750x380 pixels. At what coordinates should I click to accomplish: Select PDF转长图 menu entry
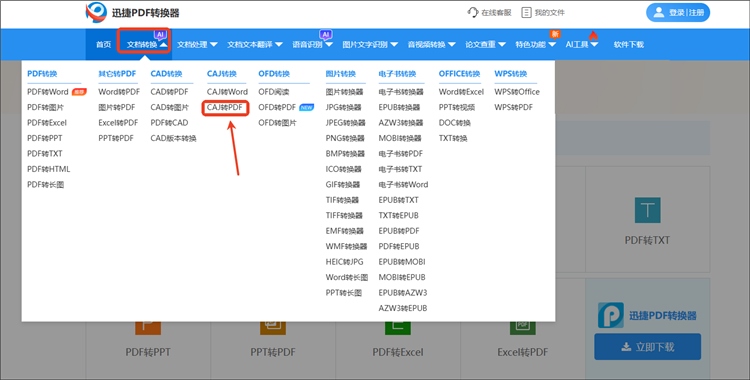tap(45, 184)
